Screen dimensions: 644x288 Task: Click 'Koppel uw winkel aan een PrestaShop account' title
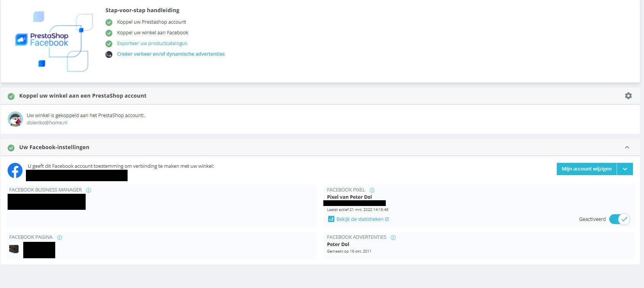pyautogui.click(x=83, y=96)
